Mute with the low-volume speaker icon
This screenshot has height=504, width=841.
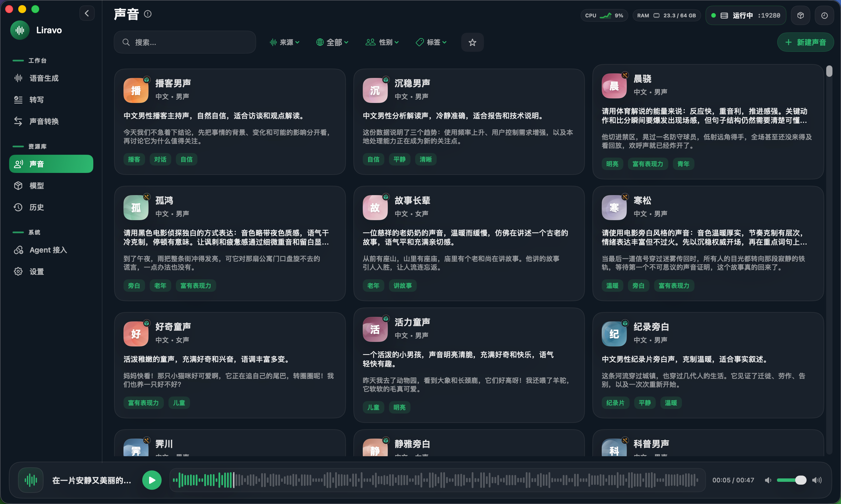pyautogui.click(x=768, y=480)
